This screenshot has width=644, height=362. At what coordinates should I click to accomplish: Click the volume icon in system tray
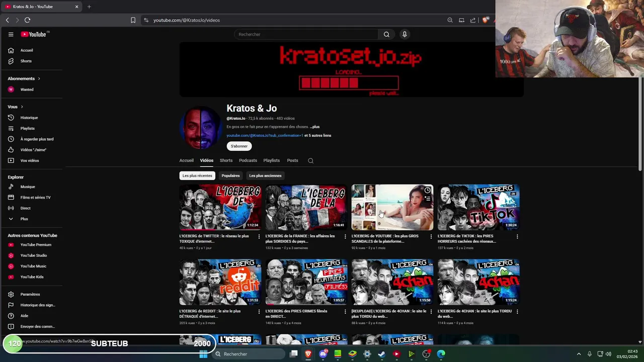pos(608,354)
